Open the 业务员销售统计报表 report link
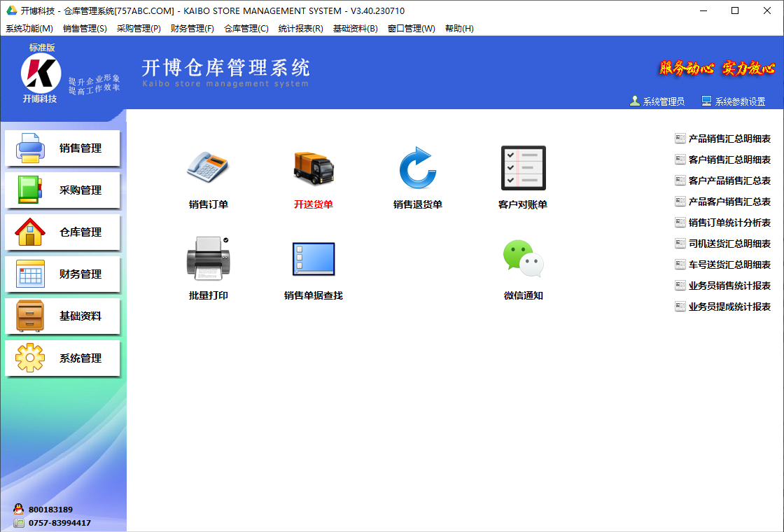This screenshot has height=532, width=784. (x=729, y=286)
